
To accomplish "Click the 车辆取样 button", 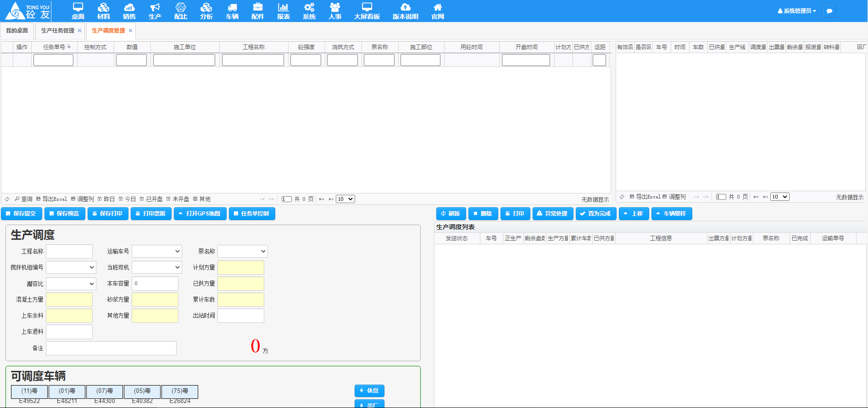I will pyautogui.click(x=672, y=214).
